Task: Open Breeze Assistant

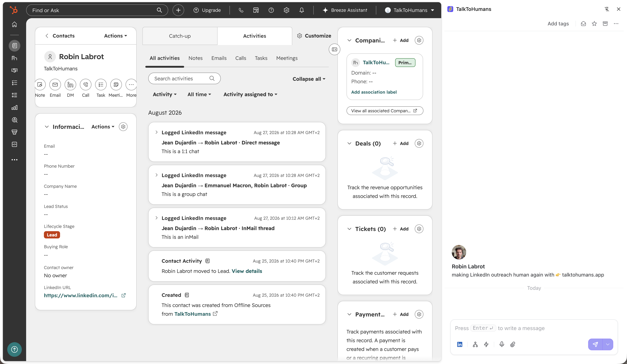Action: pos(345,10)
